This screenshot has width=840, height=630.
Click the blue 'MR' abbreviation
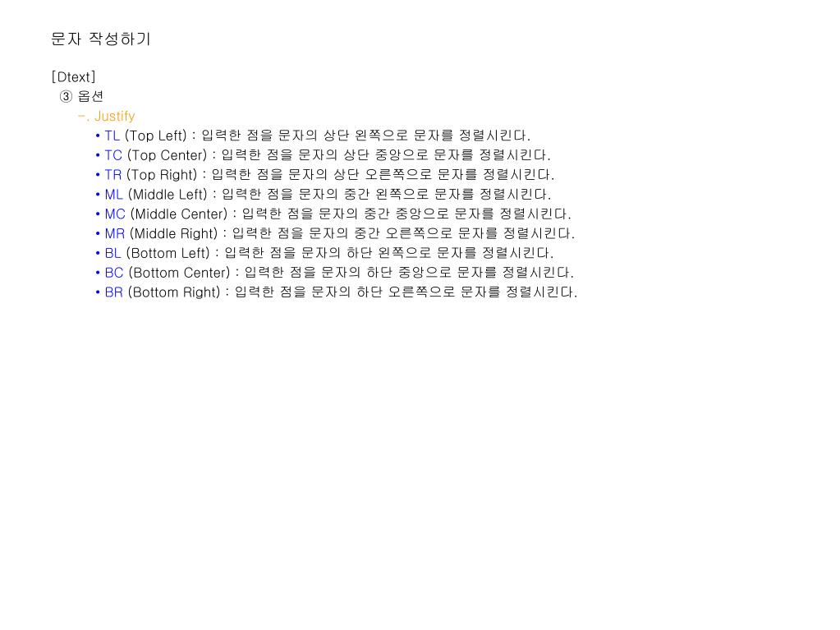coord(115,234)
